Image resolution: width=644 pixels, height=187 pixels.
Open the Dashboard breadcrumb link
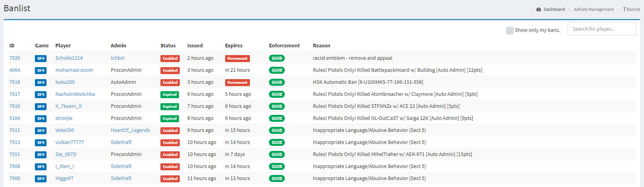coord(554,9)
